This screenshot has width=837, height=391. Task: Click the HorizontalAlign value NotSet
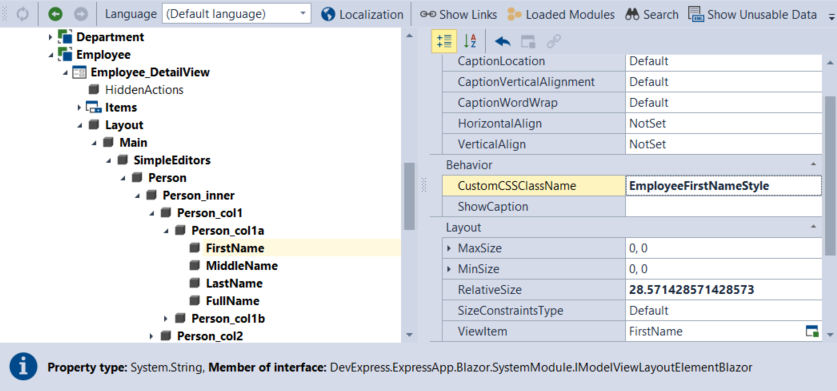click(x=648, y=124)
